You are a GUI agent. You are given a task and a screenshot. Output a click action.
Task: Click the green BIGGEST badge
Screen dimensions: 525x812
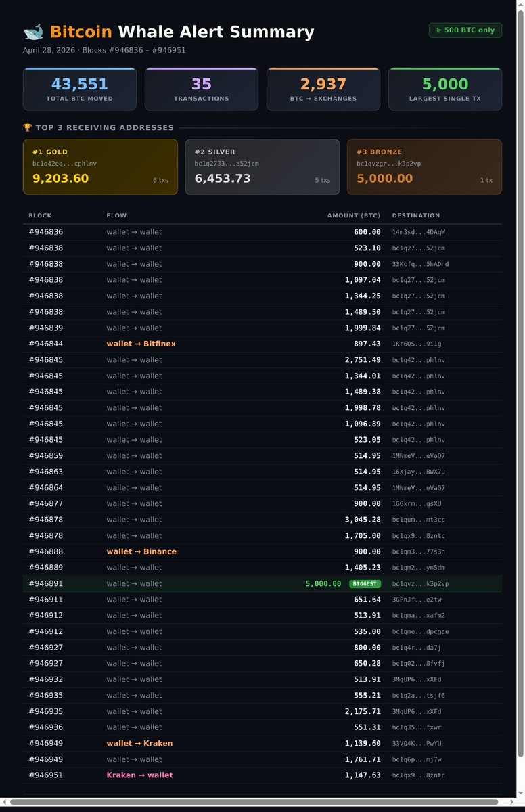pos(365,584)
